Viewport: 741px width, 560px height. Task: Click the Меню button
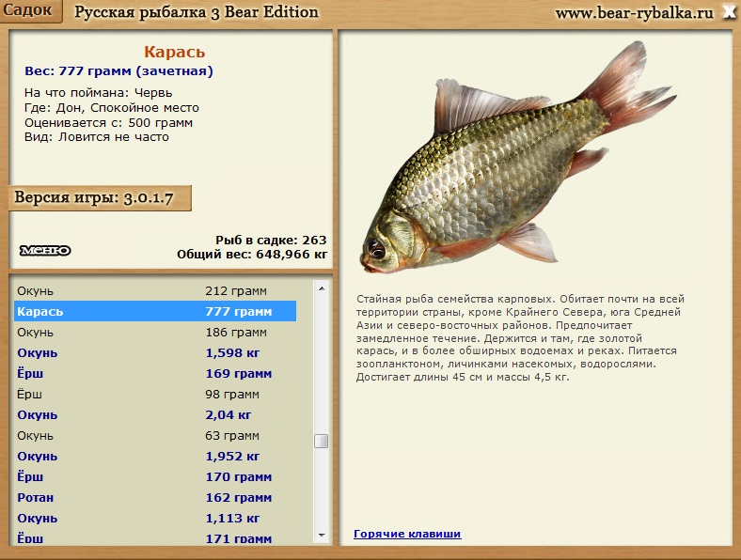point(45,250)
